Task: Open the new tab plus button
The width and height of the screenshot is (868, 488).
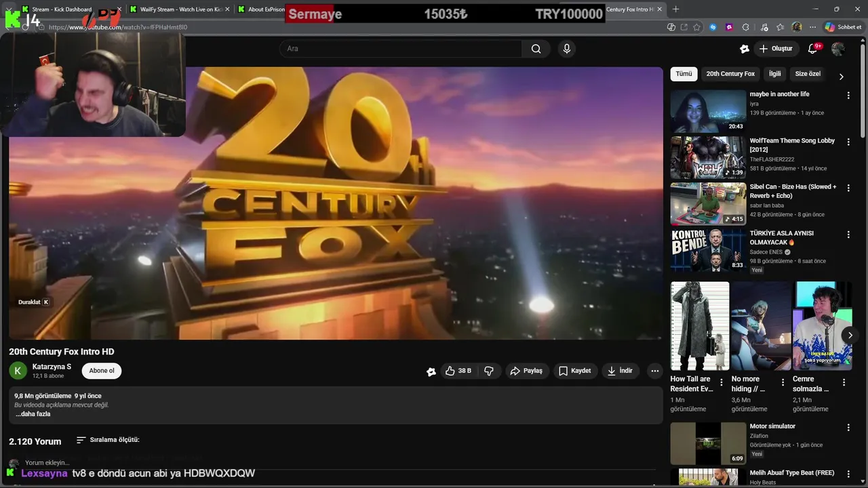Action: pyautogui.click(x=675, y=9)
